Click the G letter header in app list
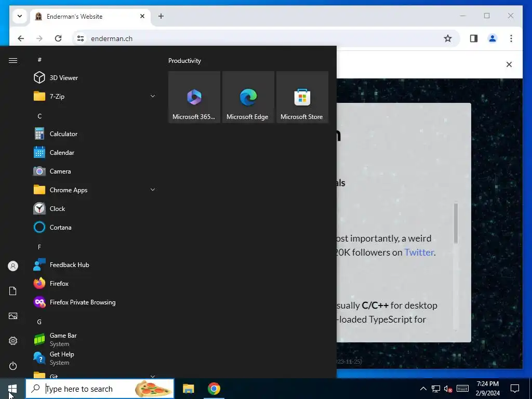The image size is (532, 399). 39,322
